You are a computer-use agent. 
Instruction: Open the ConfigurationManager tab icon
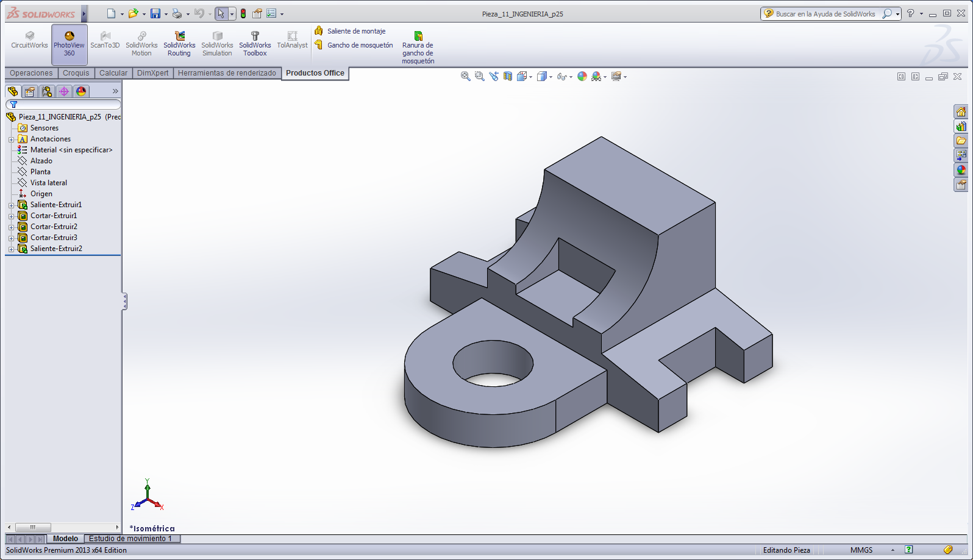(x=47, y=91)
